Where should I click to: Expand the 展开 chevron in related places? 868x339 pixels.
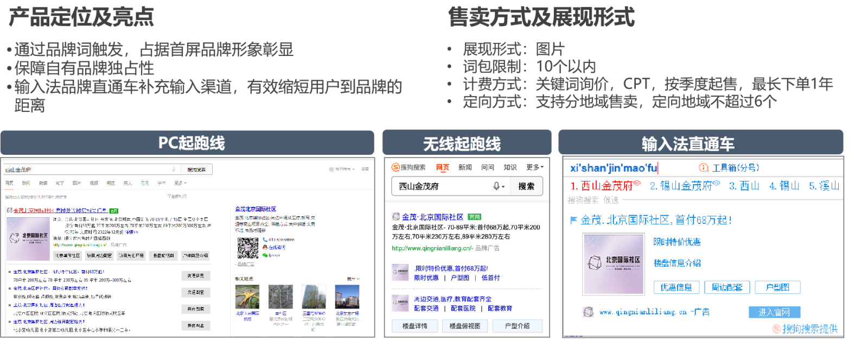pyautogui.click(x=354, y=279)
